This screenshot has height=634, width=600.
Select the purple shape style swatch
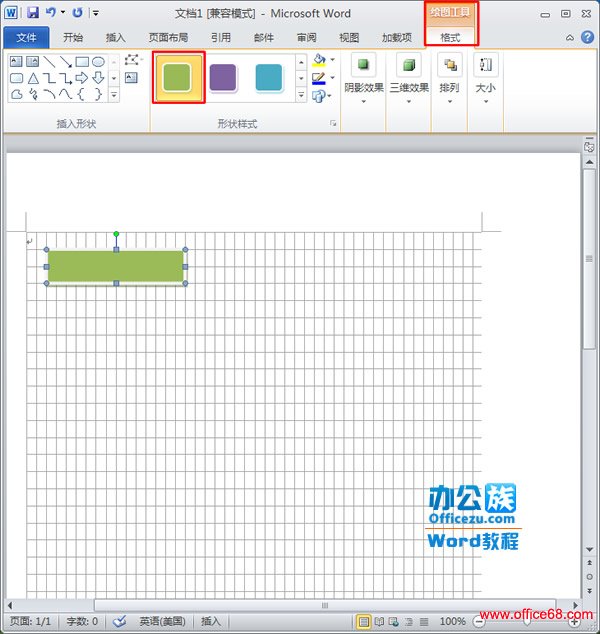223,78
